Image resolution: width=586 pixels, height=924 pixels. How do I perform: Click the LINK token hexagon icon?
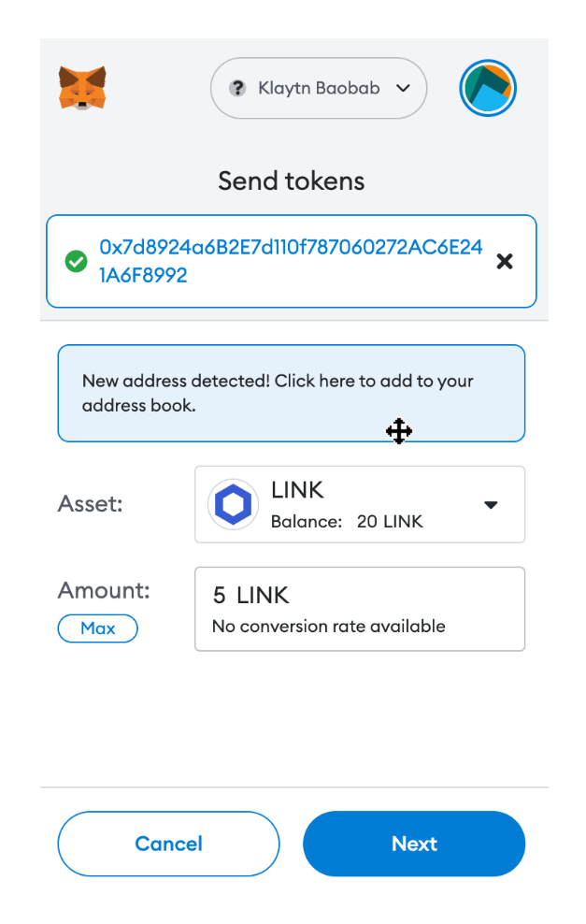tap(234, 504)
